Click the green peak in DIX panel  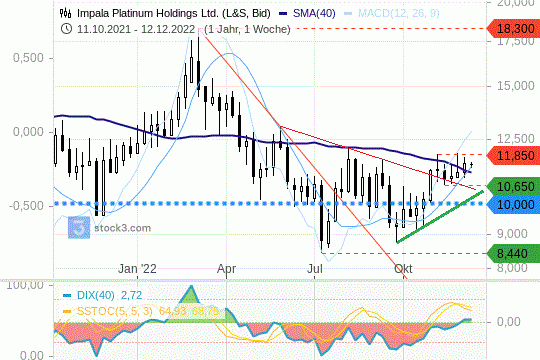191,295
